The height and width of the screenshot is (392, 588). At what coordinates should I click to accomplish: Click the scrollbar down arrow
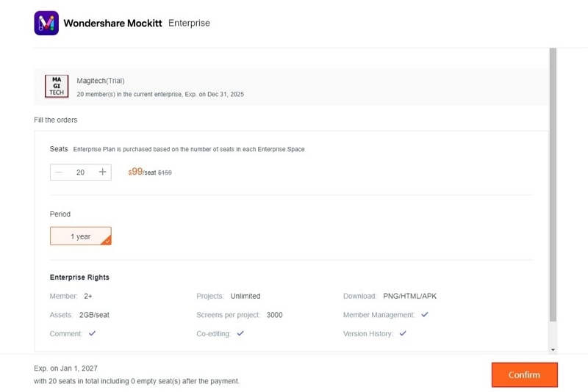(553, 349)
